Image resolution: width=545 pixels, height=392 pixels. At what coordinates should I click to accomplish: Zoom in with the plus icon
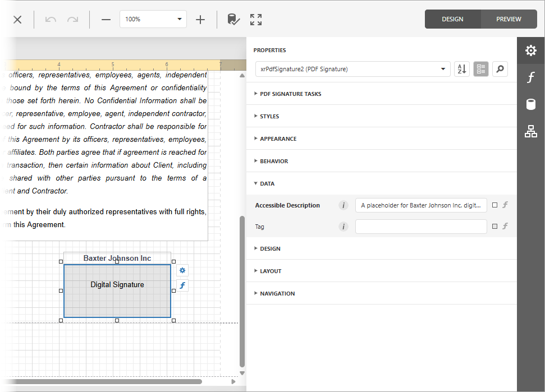tap(200, 20)
